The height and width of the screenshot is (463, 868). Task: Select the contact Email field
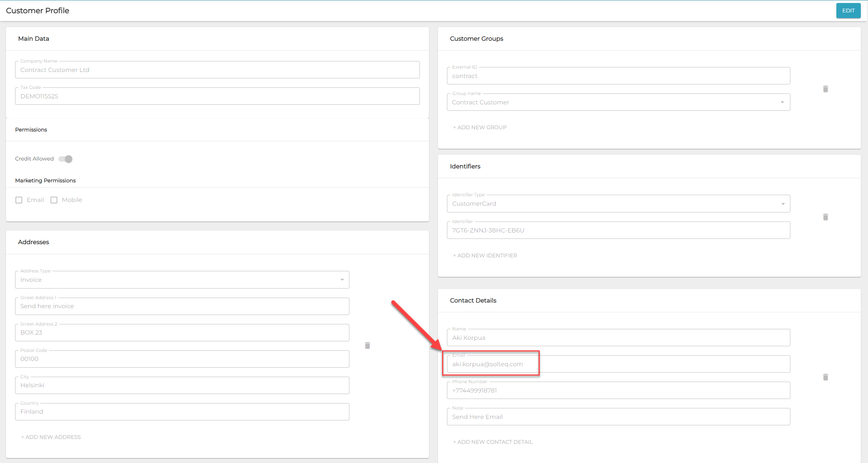618,364
